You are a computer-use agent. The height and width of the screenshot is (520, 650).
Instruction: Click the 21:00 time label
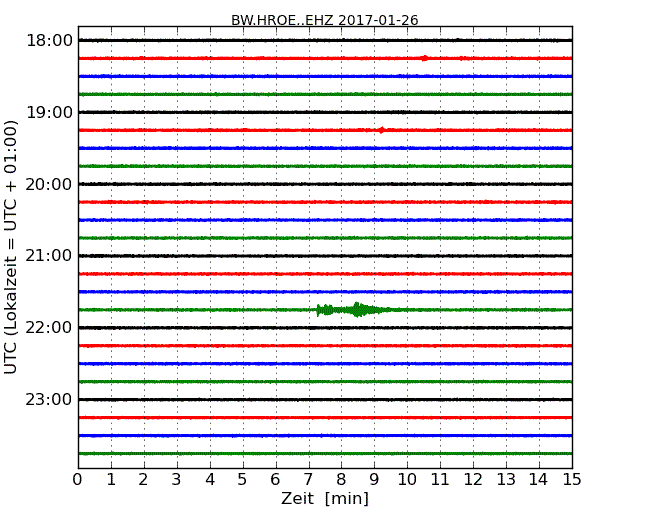(x=49, y=256)
